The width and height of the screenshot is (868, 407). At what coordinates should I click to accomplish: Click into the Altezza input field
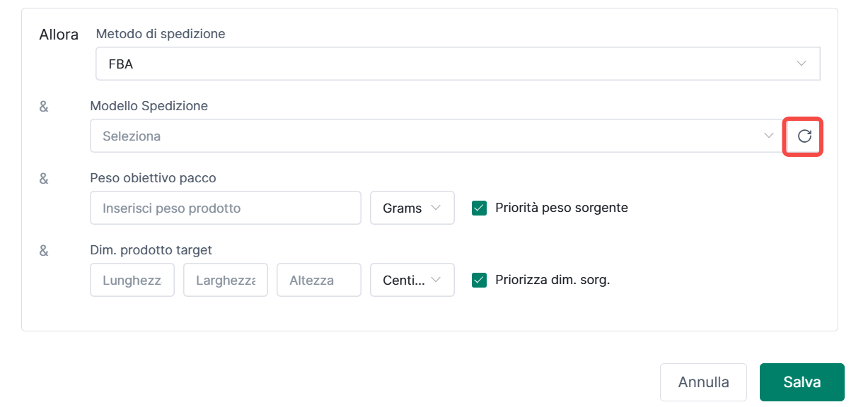(x=318, y=281)
